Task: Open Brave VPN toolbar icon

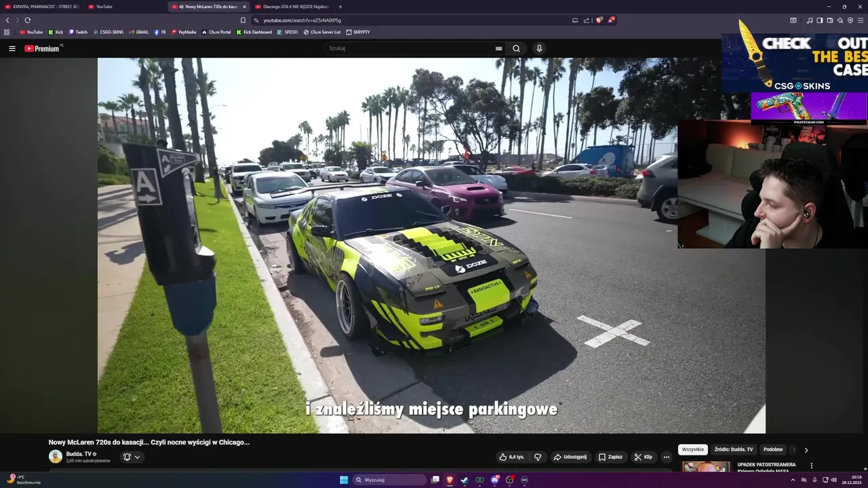Action: click(x=850, y=20)
